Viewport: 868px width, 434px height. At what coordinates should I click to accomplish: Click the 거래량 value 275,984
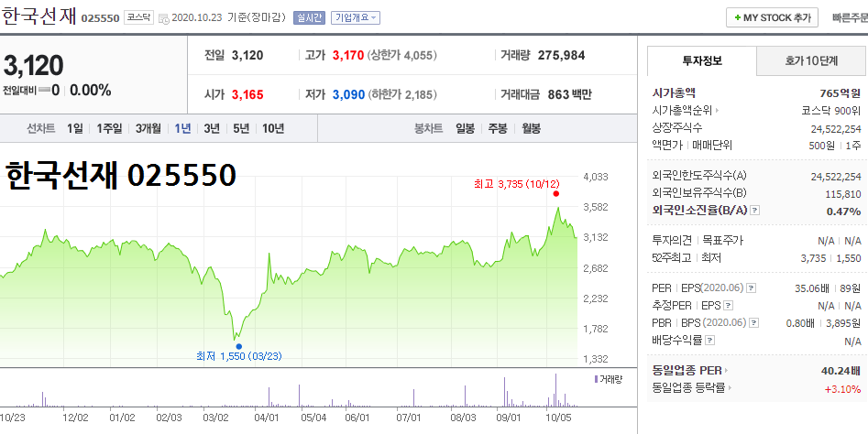tap(561, 55)
